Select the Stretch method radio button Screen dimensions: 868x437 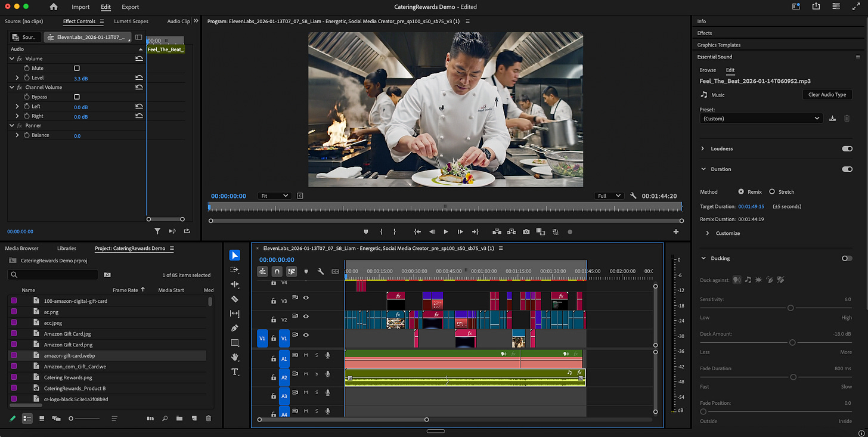pyautogui.click(x=772, y=192)
